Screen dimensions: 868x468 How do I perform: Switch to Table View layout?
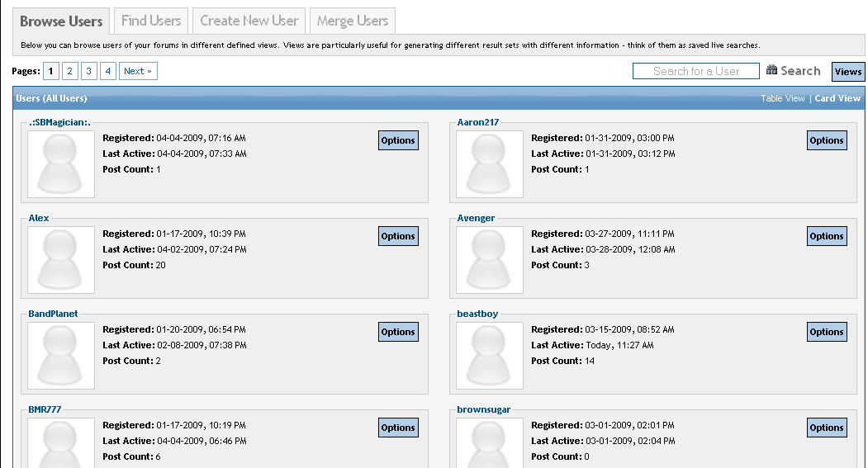[782, 98]
